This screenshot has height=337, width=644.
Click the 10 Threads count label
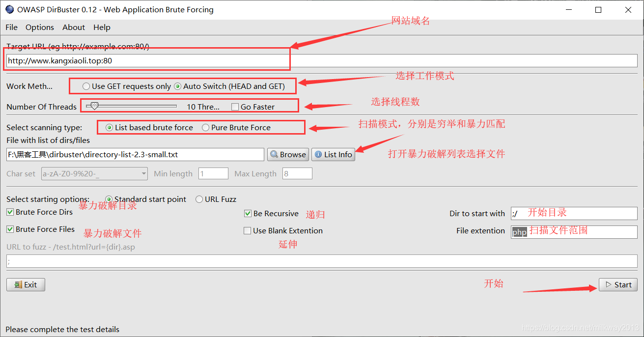203,107
